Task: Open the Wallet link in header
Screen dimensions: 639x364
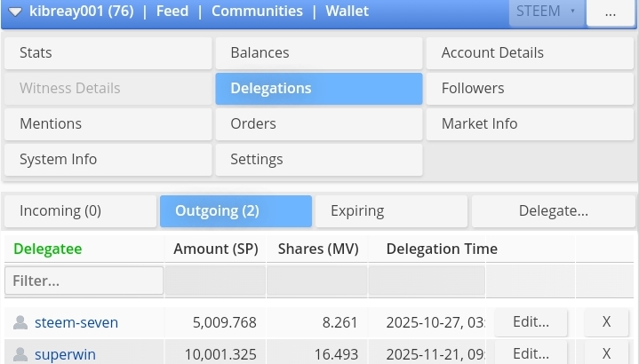Action: [x=347, y=12]
